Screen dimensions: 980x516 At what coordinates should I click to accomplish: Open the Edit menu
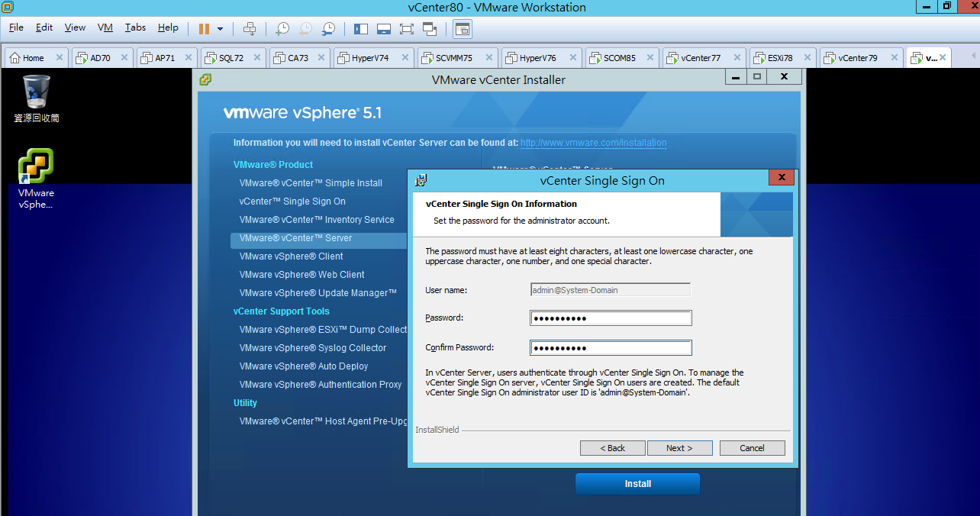pos(44,27)
